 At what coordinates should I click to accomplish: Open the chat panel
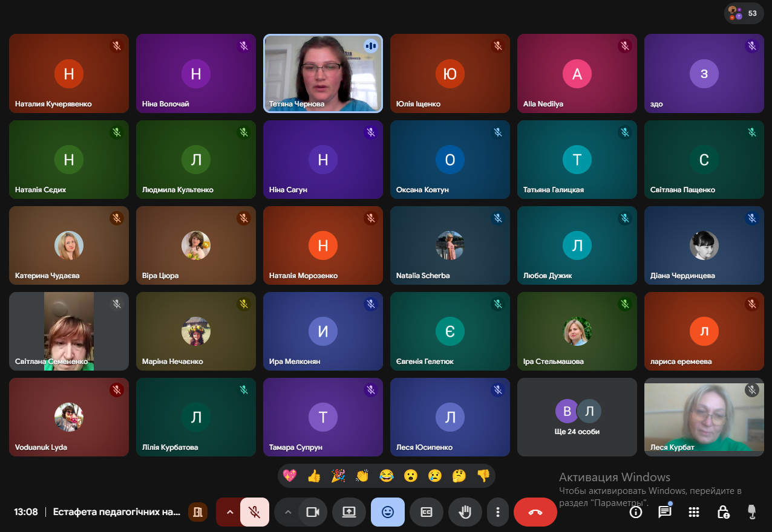pos(665,512)
